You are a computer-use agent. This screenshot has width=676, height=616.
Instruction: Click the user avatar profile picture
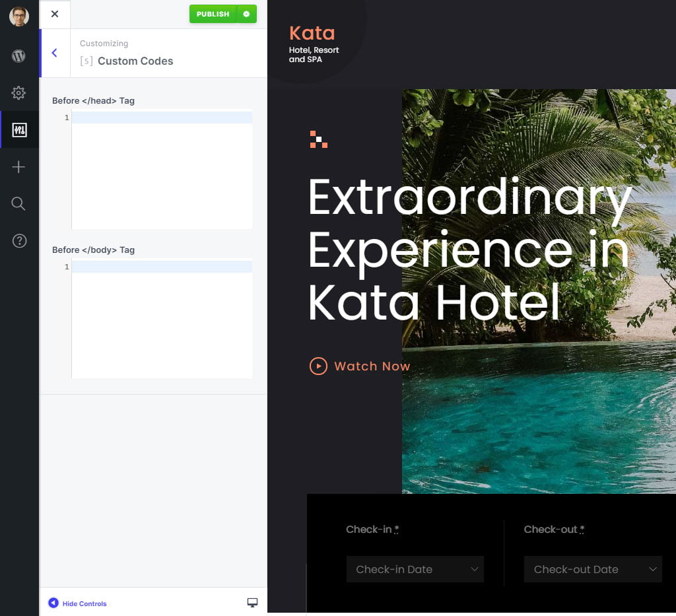click(x=19, y=17)
